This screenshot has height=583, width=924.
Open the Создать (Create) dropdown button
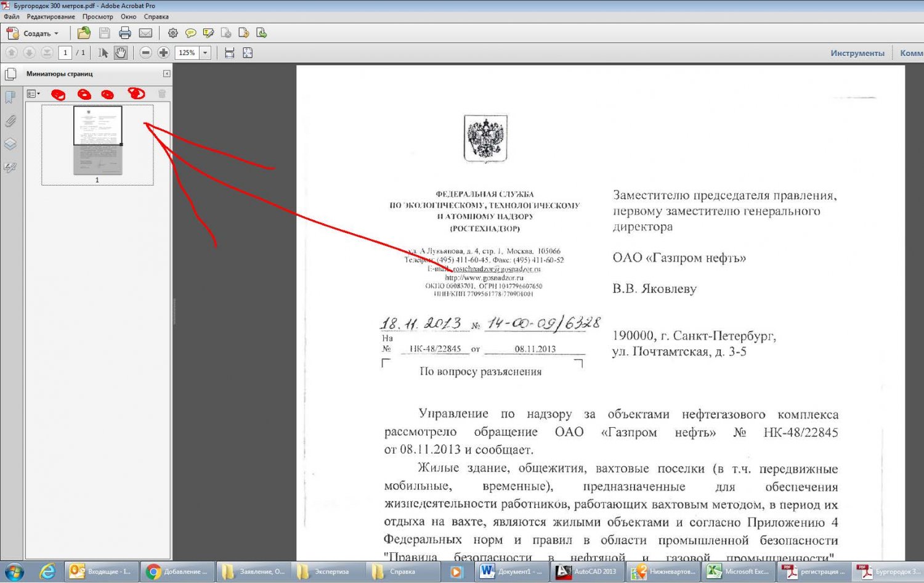click(x=33, y=33)
